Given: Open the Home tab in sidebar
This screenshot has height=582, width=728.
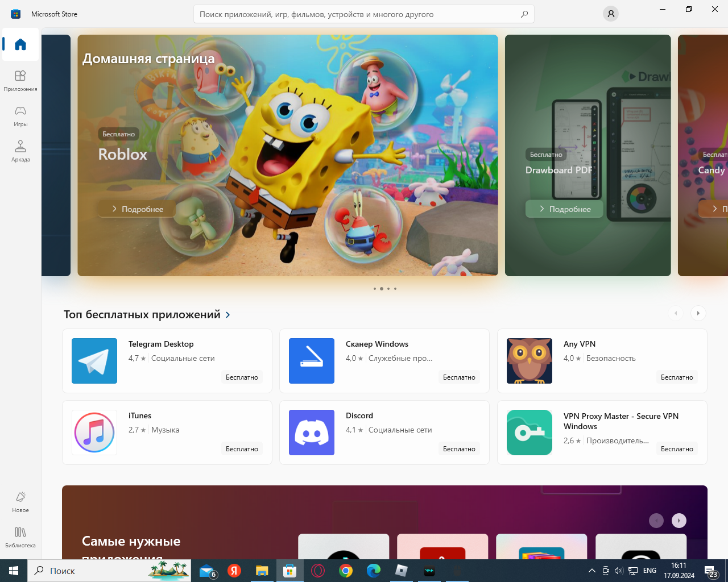Looking at the screenshot, I should click(20, 44).
